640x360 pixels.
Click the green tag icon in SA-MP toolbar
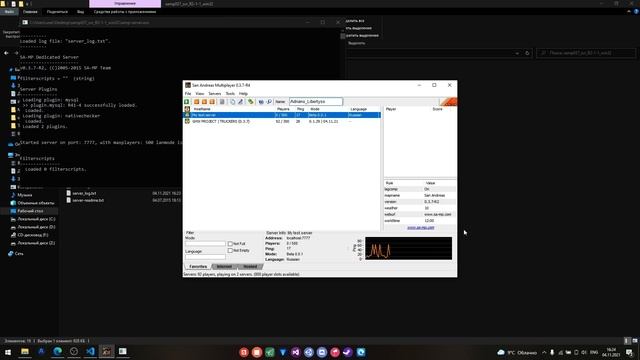click(x=251, y=102)
